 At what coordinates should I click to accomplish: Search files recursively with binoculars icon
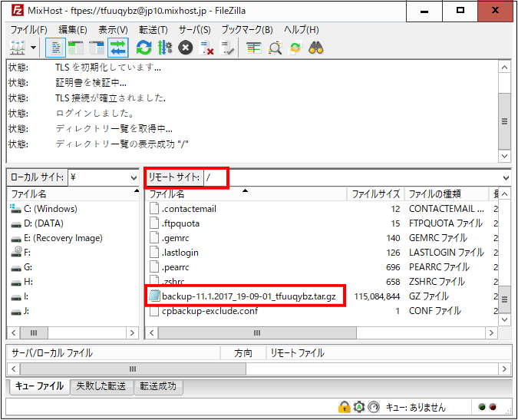[x=316, y=48]
